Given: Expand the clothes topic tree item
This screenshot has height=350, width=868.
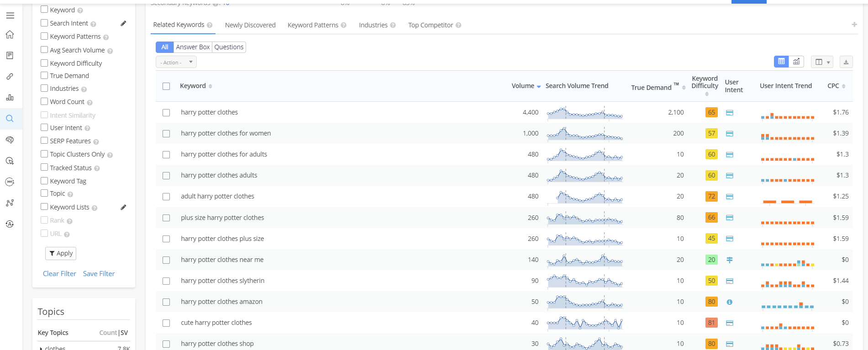Looking at the screenshot, I should pyautogui.click(x=41, y=348).
